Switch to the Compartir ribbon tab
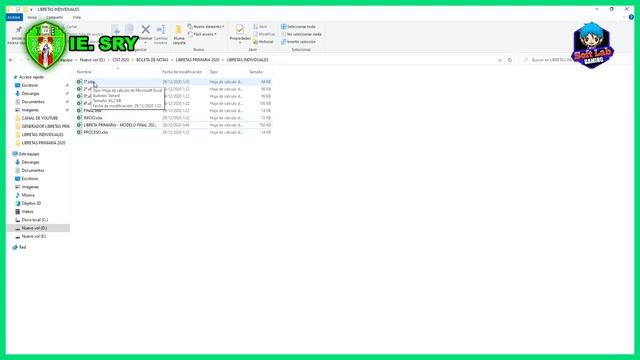 (54, 18)
